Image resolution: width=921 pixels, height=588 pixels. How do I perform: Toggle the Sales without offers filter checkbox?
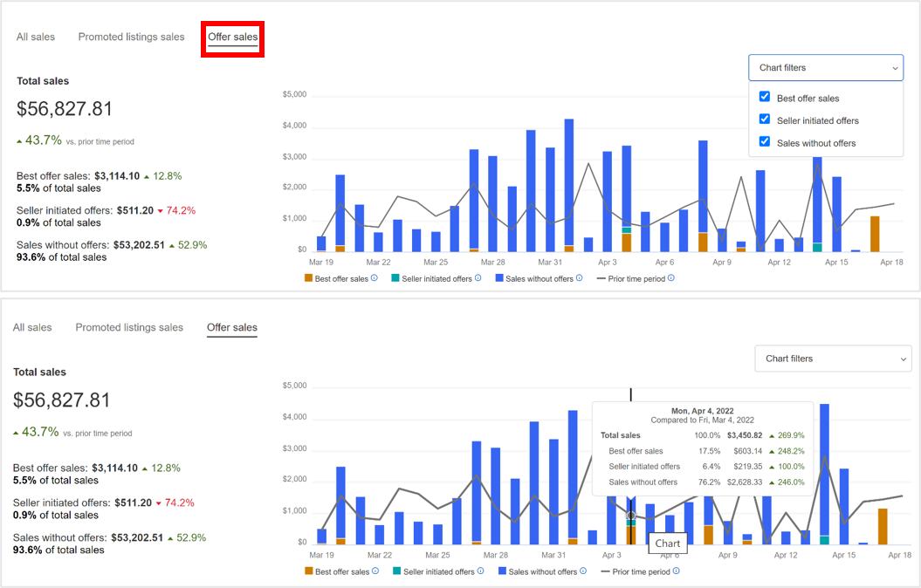(765, 142)
